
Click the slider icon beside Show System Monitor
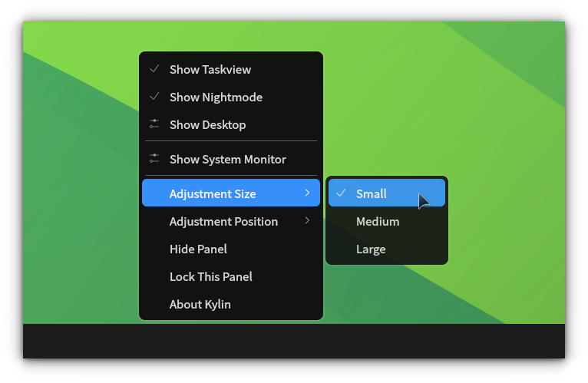point(154,159)
